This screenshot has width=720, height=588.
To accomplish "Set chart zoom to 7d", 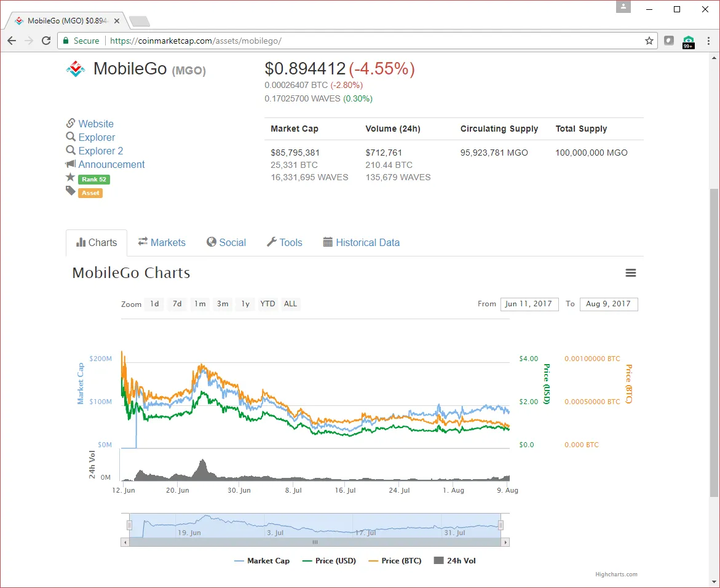I will tap(177, 304).
